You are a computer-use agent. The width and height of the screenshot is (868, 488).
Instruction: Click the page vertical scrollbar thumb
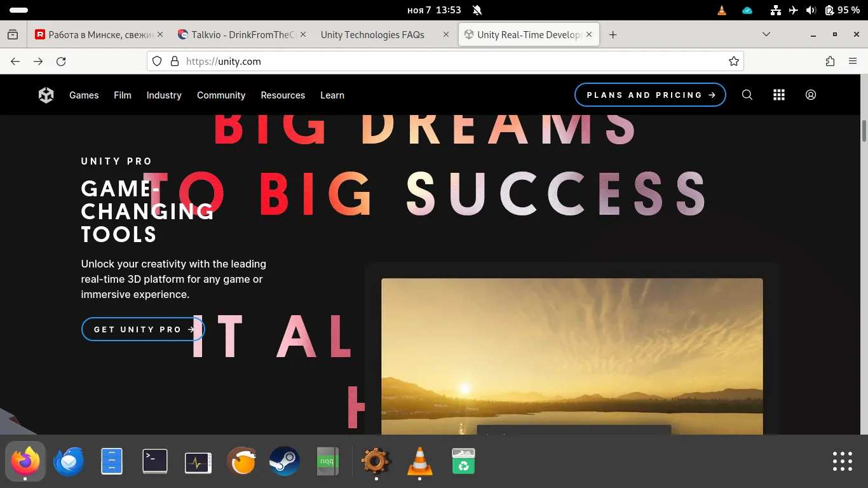(x=864, y=130)
